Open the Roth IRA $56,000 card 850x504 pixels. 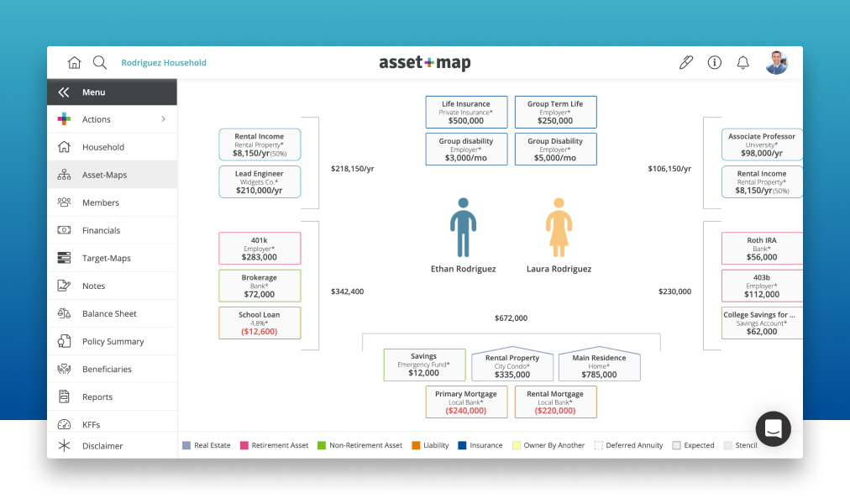762,248
